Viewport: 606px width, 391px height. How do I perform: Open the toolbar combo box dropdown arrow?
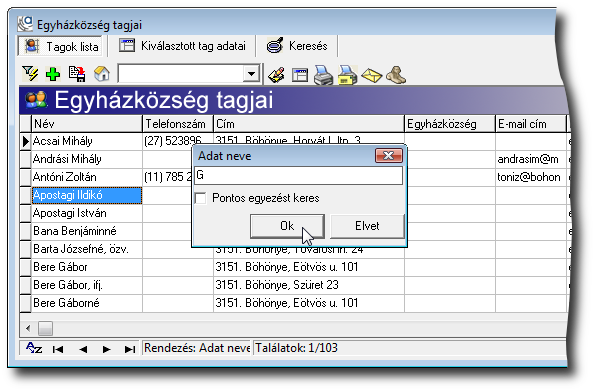[x=252, y=73]
